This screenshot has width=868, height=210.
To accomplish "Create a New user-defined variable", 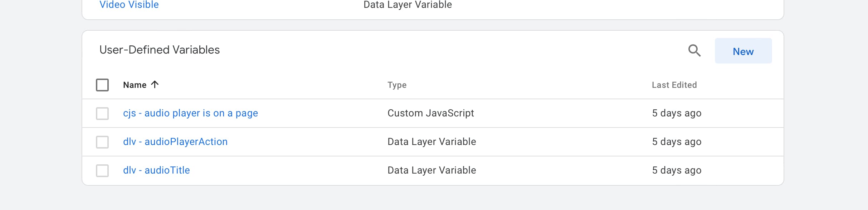I will [x=743, y=51].
